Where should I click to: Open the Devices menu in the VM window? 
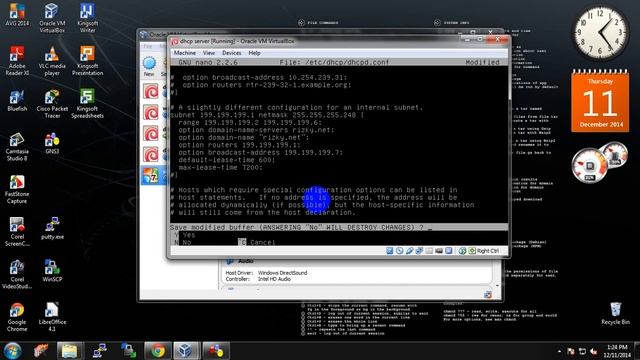coord(231,53)
